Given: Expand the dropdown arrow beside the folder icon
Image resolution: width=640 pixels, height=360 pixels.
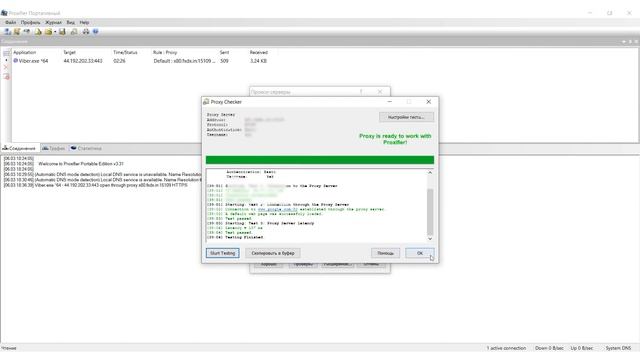Looking at the screenshot, I should 55,32.
